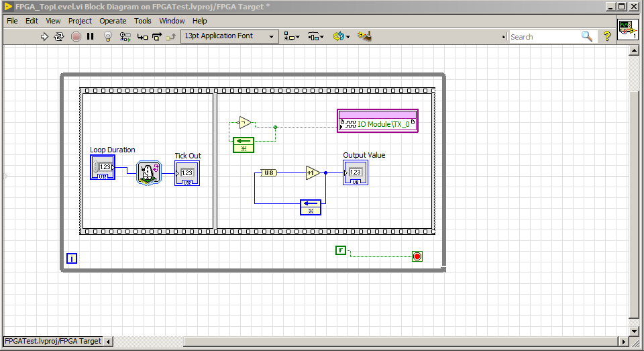Open the 13pt Application Font dropdown

coord(229,37)
